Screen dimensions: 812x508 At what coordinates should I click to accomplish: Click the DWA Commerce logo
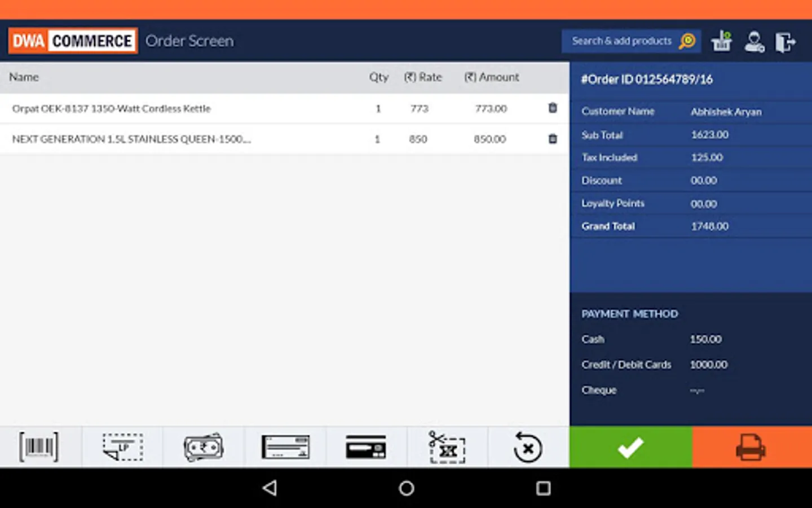click(72, 40)
